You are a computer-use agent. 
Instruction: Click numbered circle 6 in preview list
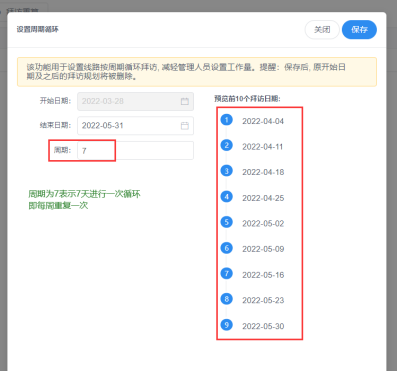[x=227, y=248]
